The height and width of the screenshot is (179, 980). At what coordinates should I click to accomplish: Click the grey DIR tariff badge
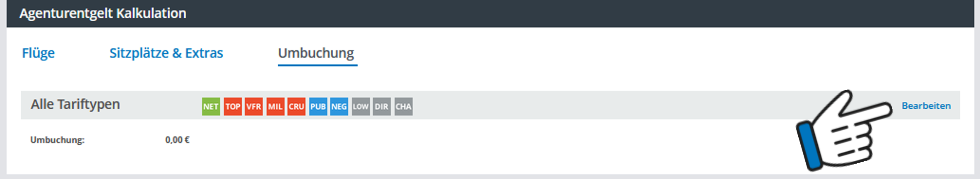[x=382, y=106]
